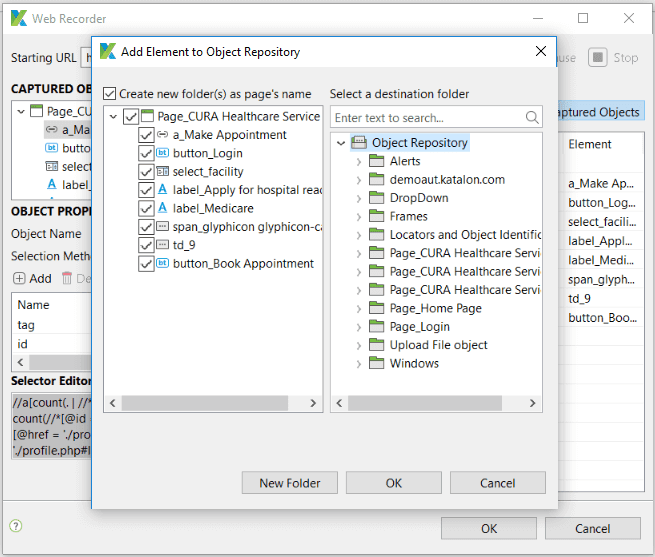Click the horizontal scrollbar of the elements tree
This screenshot has height=557, width=655.
[x=205, y=403]
